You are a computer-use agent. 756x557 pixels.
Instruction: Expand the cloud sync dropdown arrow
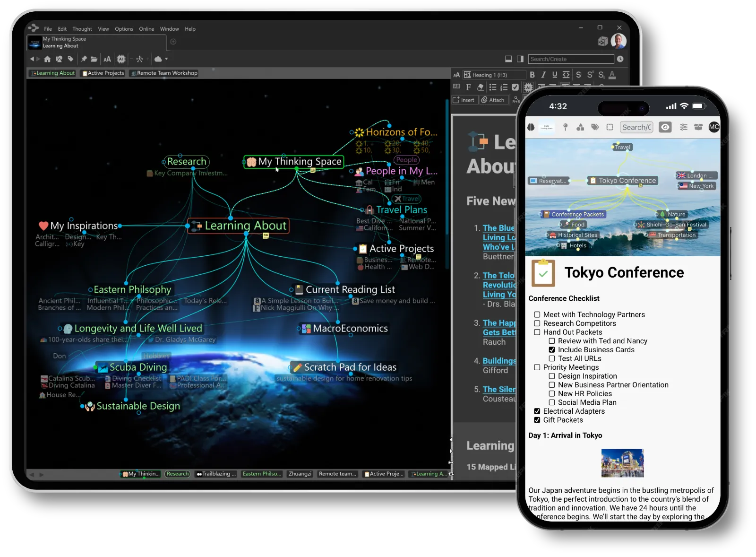[166, 59]
